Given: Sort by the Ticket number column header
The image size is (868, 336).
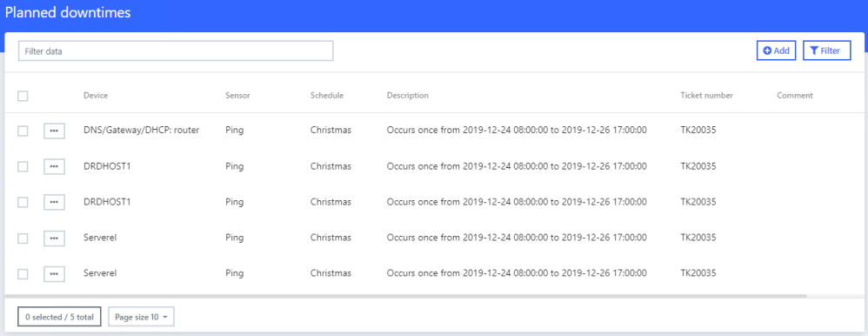Looking at the screenshot, I should 707,96.
